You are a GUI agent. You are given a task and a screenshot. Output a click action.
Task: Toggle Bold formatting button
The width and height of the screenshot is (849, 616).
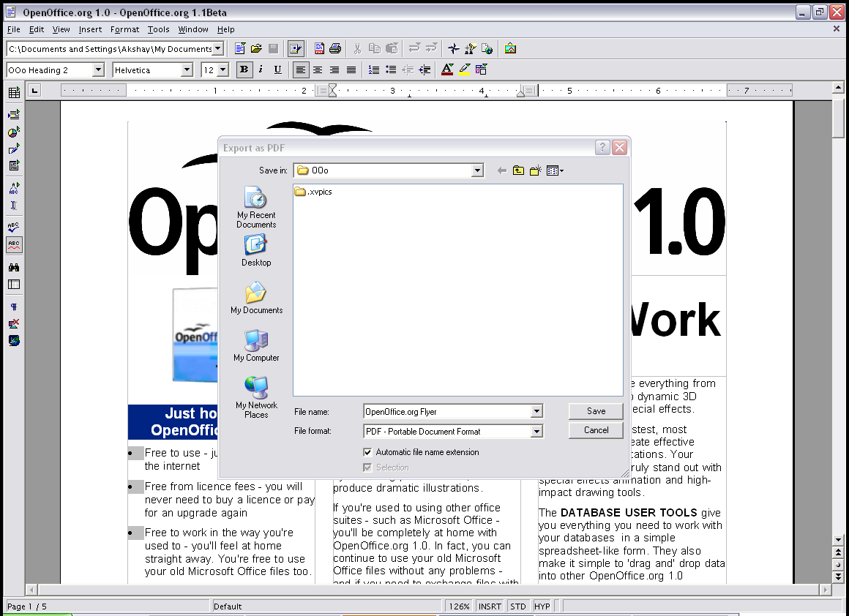point(244,70)
